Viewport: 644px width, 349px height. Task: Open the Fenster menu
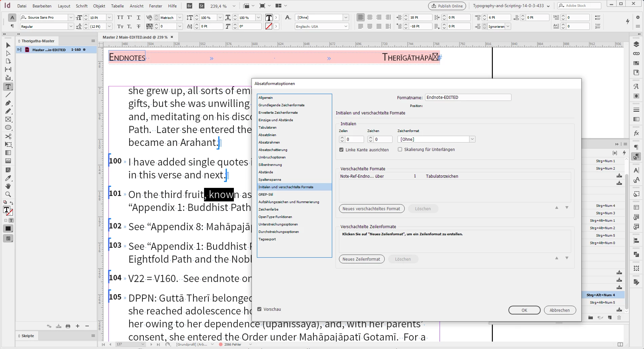tap(156, 6)
